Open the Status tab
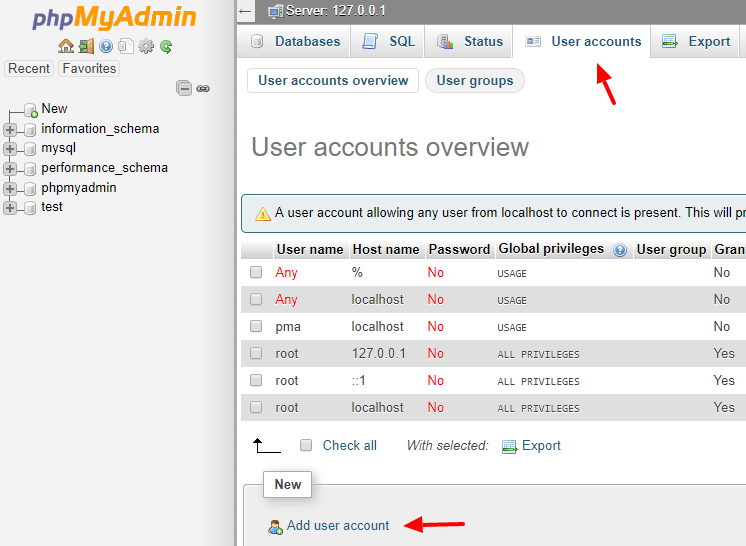The height and width of the screenshot is (546, 746). [x=469, y=41]
